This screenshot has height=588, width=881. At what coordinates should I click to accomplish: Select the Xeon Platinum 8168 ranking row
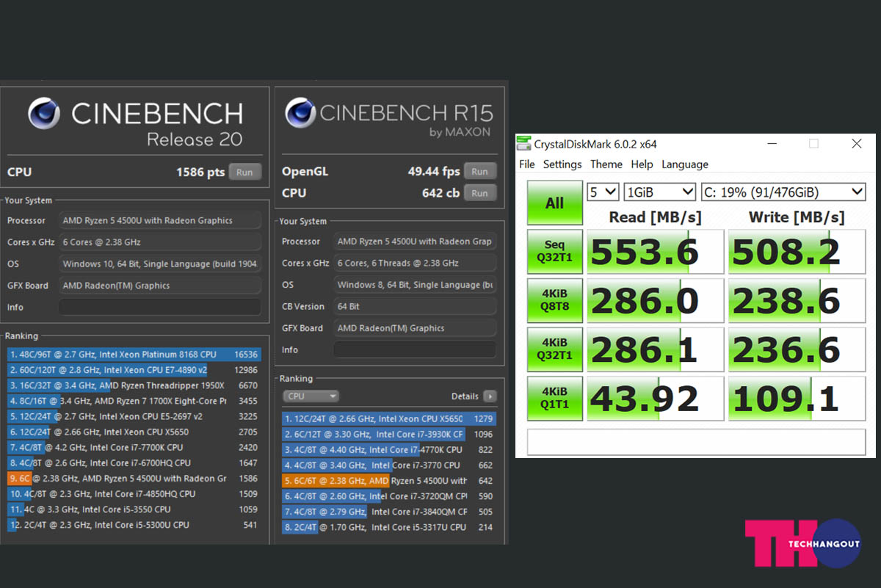tap(134, 354)
